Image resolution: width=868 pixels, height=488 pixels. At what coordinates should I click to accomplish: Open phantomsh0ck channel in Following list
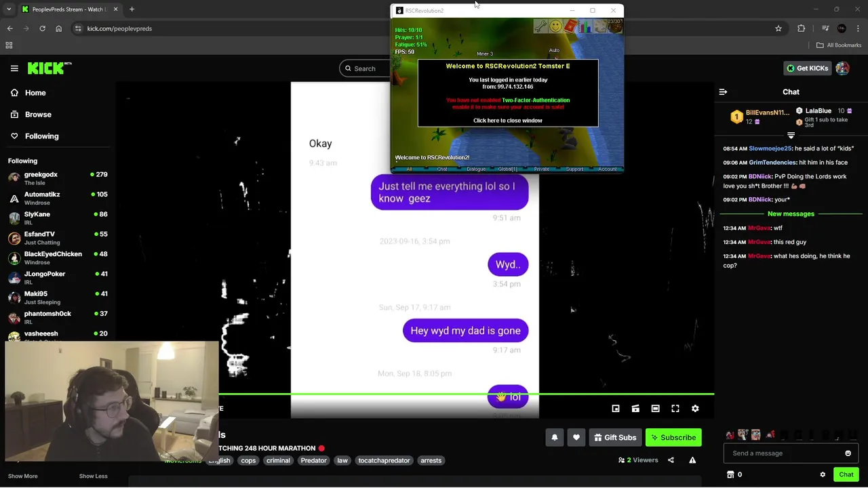point(58,317)
